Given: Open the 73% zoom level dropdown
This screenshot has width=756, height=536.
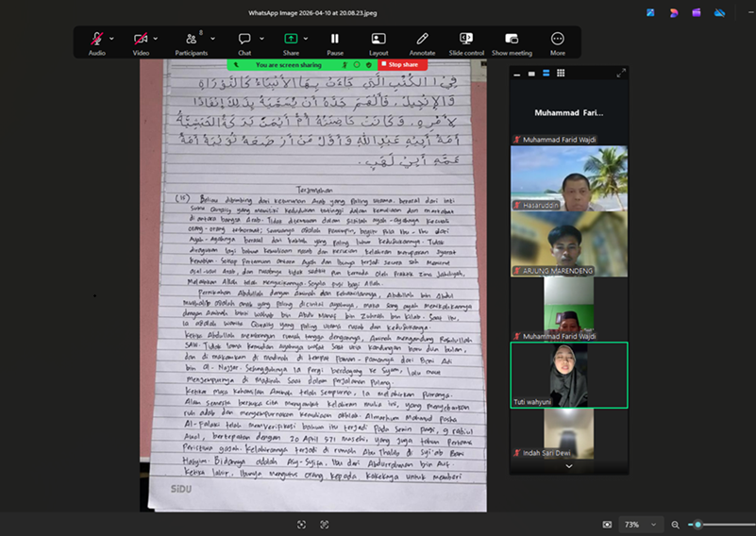Looking at the screenshot, I should (x=640, y=525).
